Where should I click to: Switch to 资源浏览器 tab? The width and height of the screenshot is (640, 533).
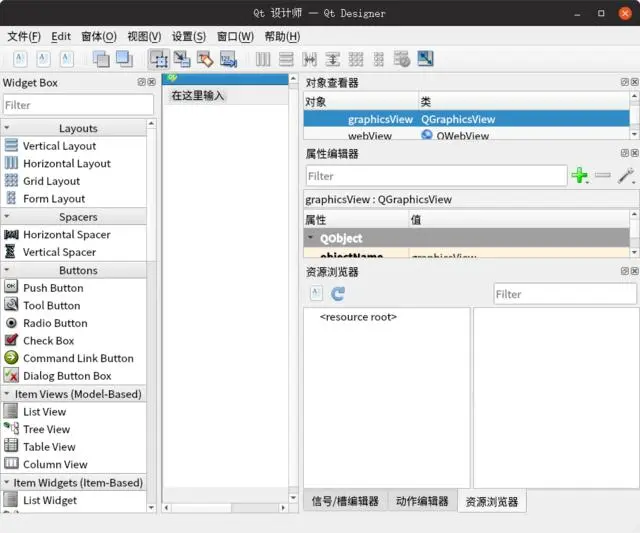tap(492, 501)
